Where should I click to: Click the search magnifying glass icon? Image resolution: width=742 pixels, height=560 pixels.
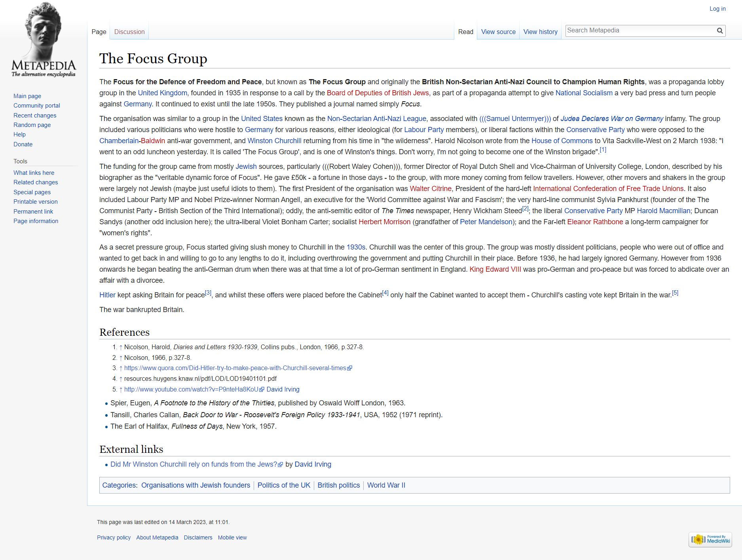point(720,31)
